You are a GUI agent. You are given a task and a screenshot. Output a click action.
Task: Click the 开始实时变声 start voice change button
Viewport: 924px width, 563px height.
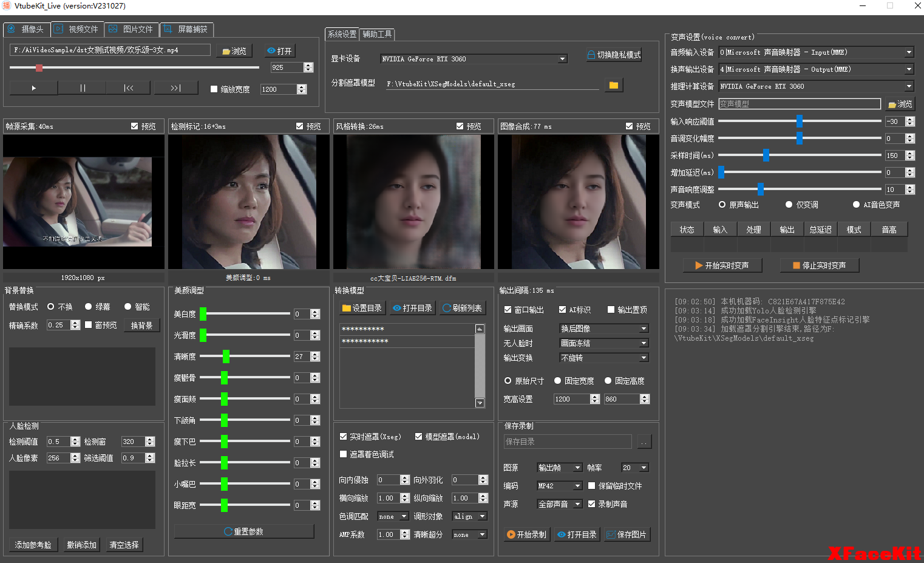click(x=722, y=265)
